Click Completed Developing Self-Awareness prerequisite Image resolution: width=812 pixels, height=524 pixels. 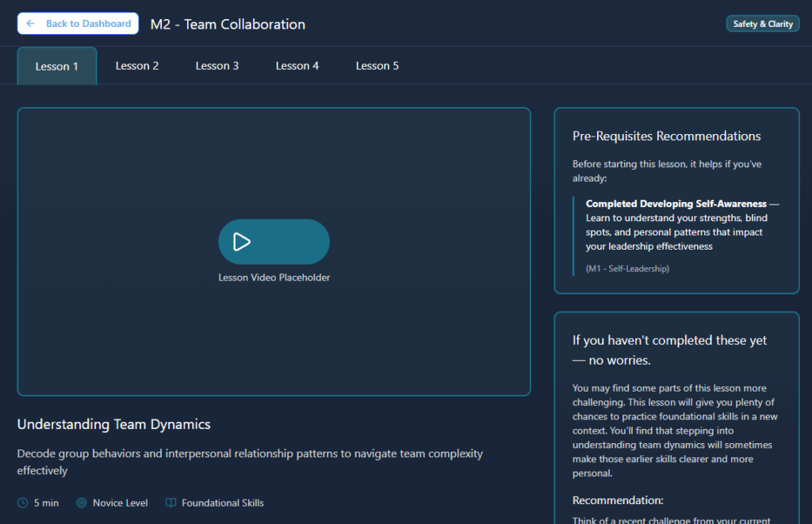676,204
